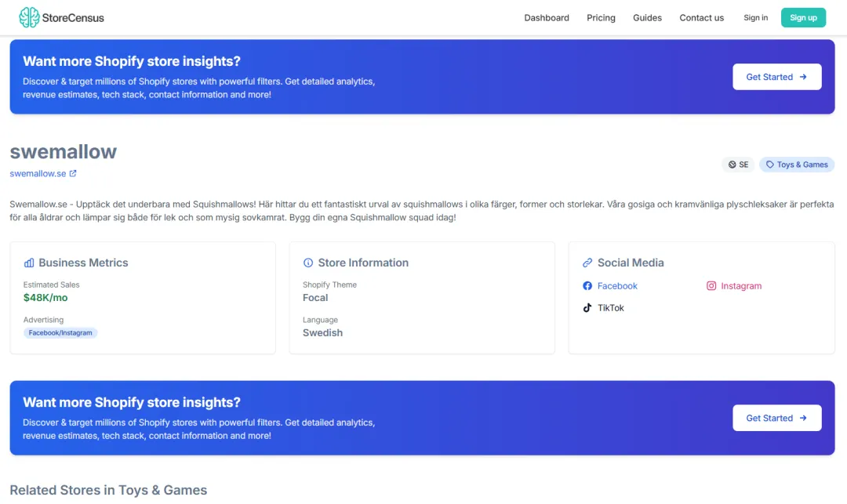The height and width of the screenshot is (504, 847).
Task: Click the external link icon beside swemallow.se
Action: click(73, 173)
